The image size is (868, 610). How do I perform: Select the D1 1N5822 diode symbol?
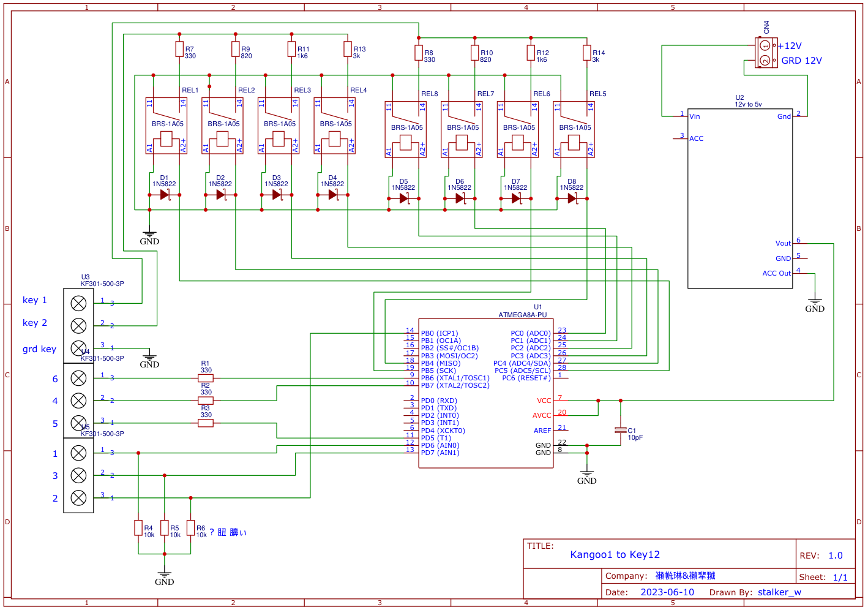(164, 195)
